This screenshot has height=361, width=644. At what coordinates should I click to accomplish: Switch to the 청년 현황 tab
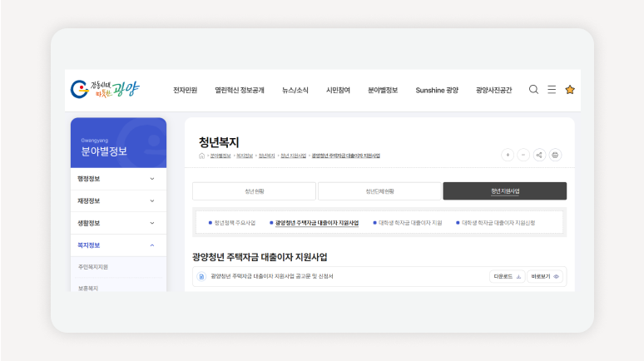(x=255, y=191)
